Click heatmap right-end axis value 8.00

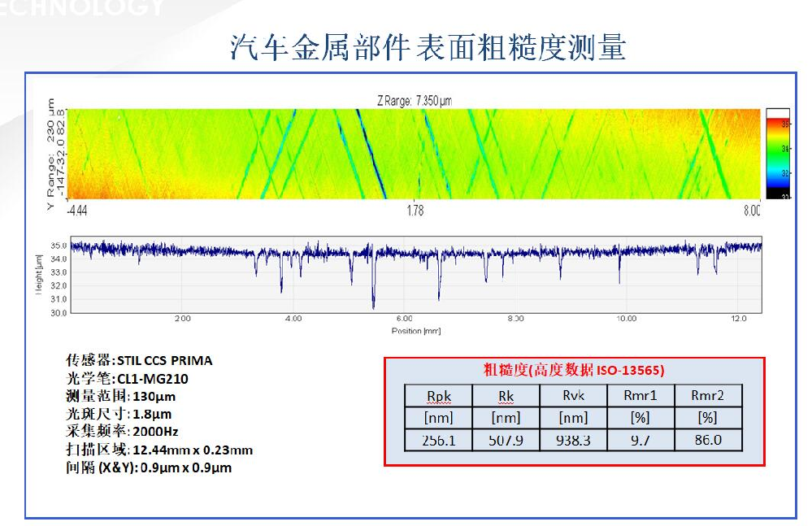tap(752, 211)
